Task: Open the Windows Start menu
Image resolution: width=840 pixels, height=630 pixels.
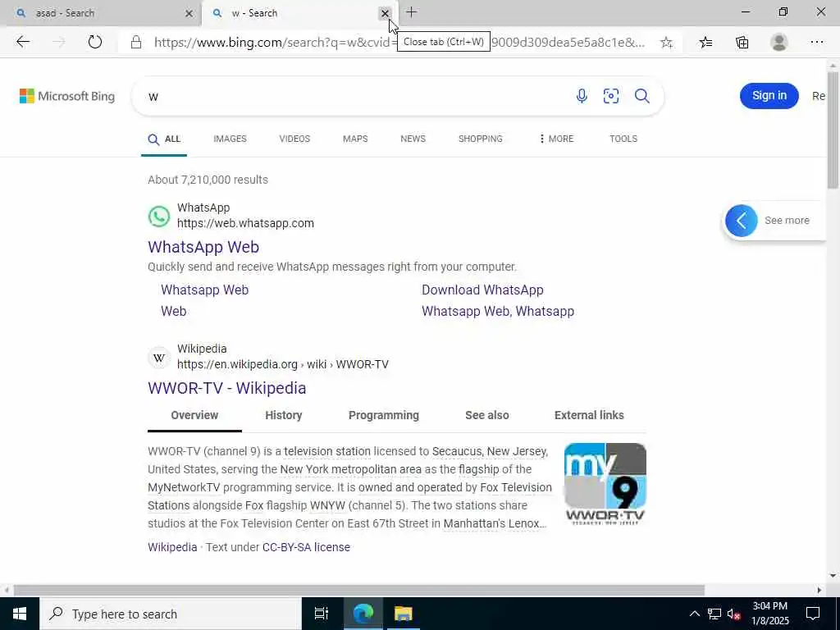Action: (20, 614)
